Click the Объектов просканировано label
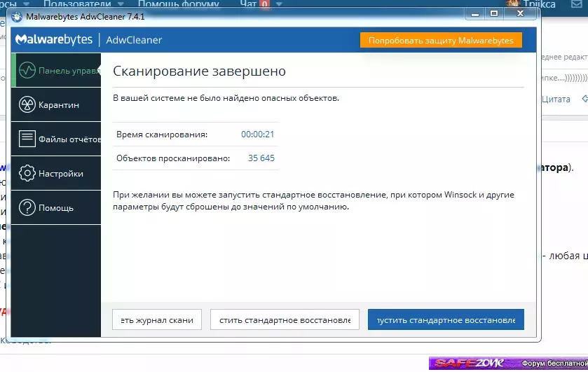The width and height of the screenshot is (588, 372). (173, 158)
